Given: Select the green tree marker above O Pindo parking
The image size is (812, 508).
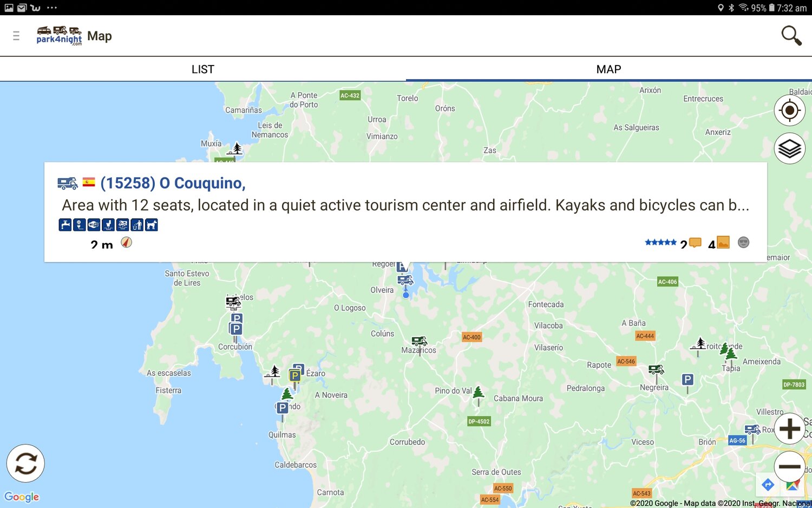Looking at the screenshot, I should [287, 394].
